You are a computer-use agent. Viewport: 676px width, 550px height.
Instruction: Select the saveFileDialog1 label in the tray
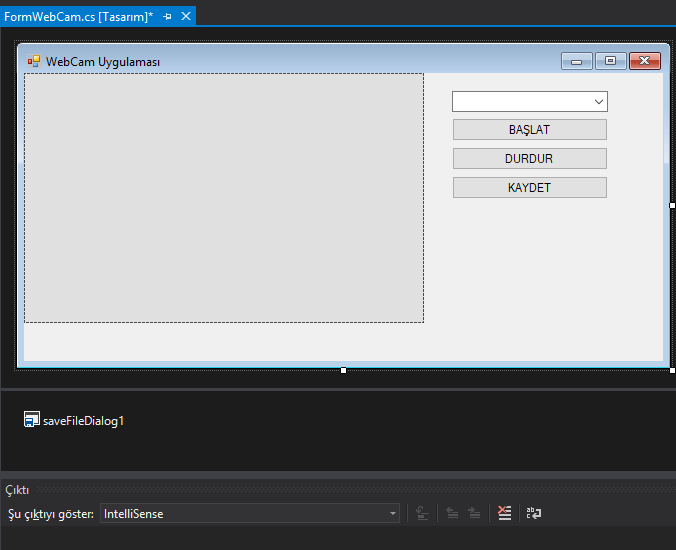(x=83, y=421)
